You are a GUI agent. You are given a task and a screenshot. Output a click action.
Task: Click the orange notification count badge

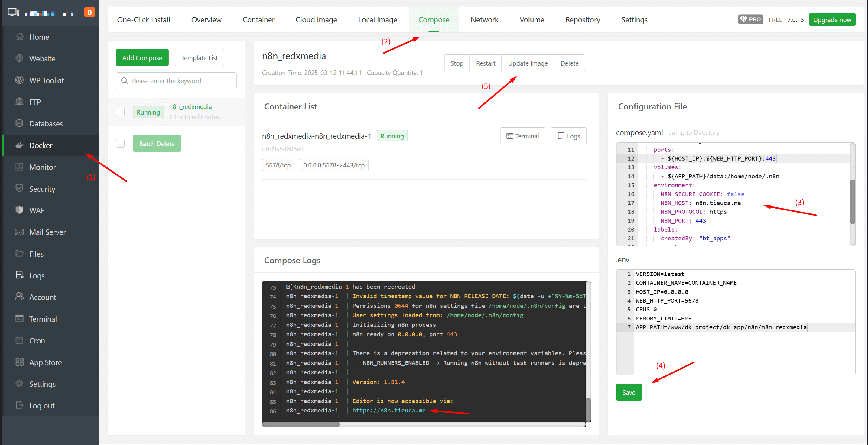89,12
